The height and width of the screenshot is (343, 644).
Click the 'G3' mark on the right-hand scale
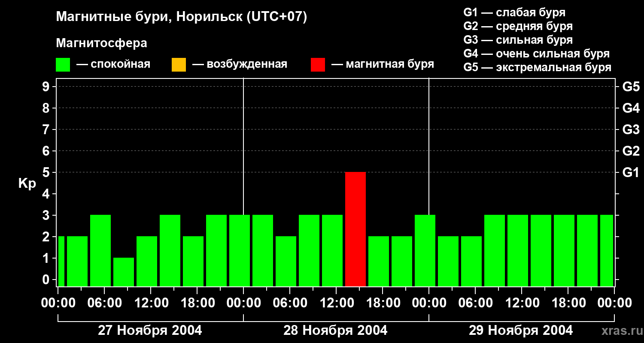point(631,129)
